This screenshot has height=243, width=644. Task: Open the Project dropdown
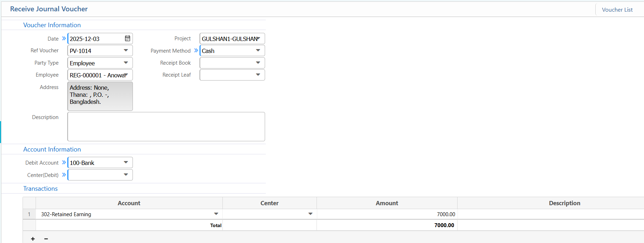(258, 38)
